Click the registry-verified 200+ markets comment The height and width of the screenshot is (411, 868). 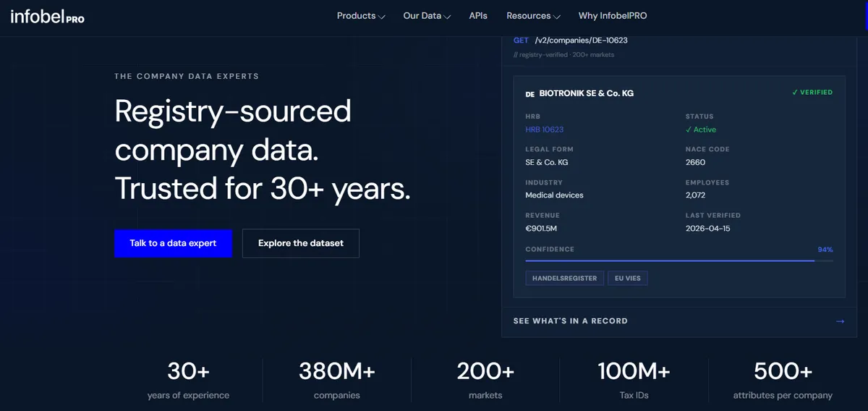(x=563, y=54)
